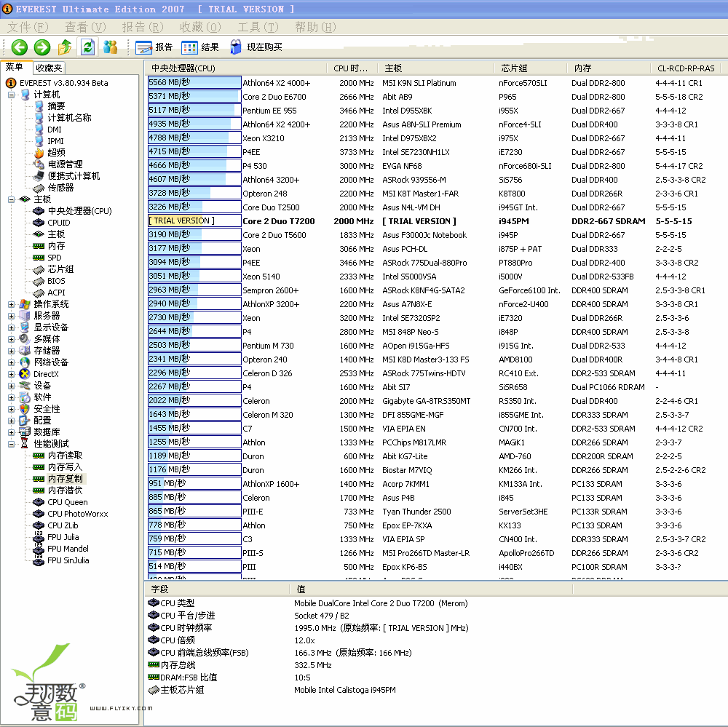
Task: Open the 报告(R) menu
Action: (143, 28)
